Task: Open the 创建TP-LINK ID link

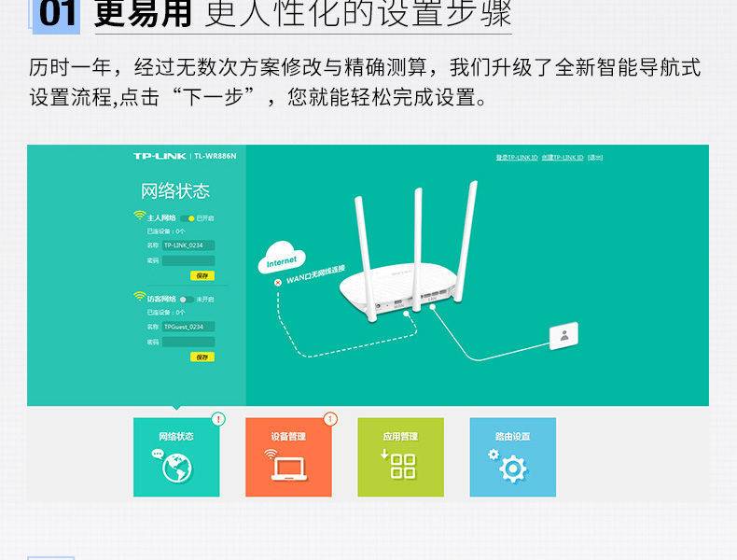Action: 563,158
